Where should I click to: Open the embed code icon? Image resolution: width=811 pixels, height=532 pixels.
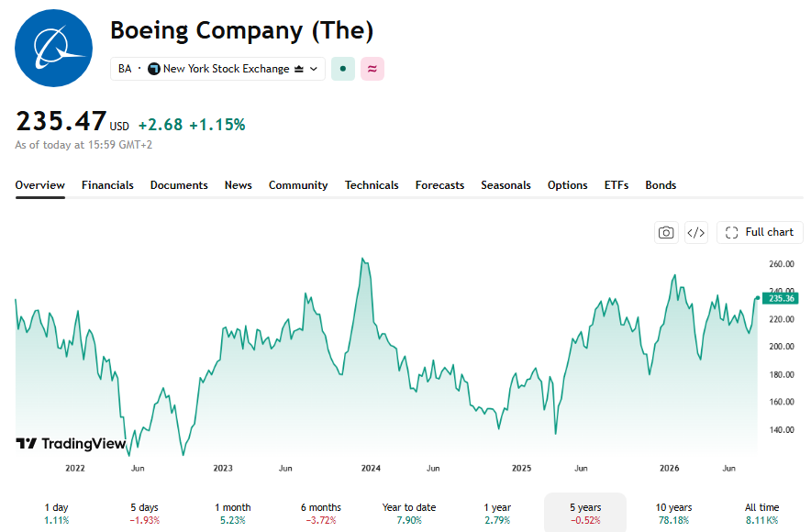pyautogui.click(x=695, y=233)
